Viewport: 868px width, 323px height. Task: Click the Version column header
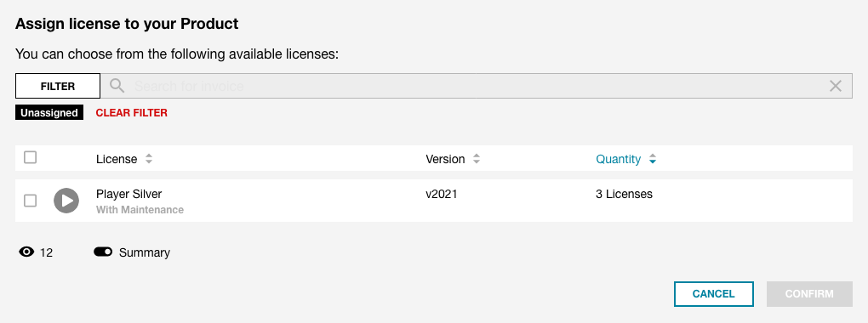click(x=445, y=159)
